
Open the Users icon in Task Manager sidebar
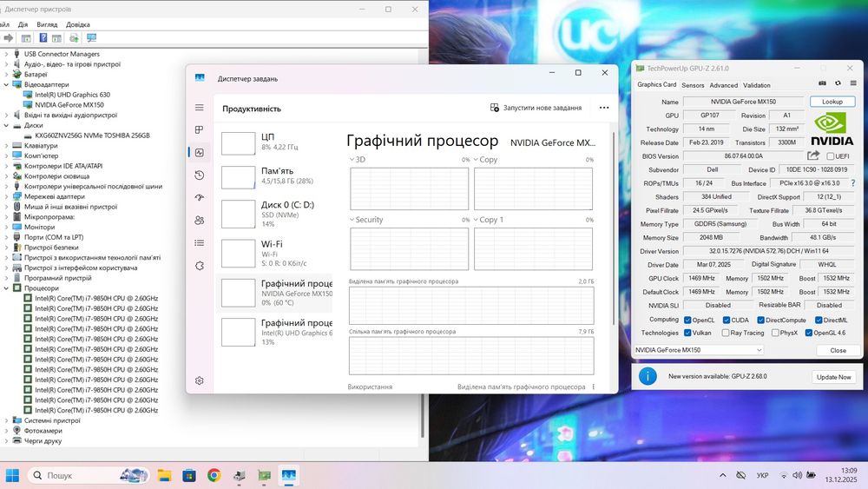pos(200,221)
